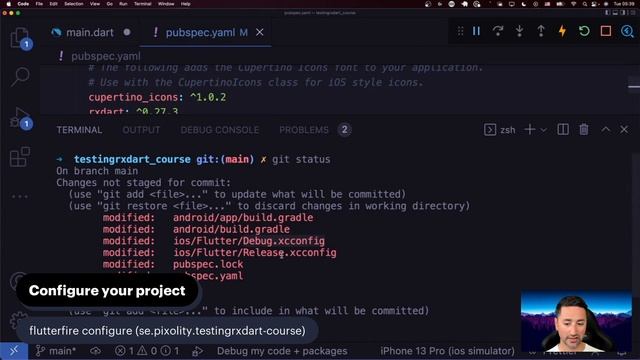Open the Window menu
The width and height of the screenshot is (640, 360).
click(x=166, y=4)
